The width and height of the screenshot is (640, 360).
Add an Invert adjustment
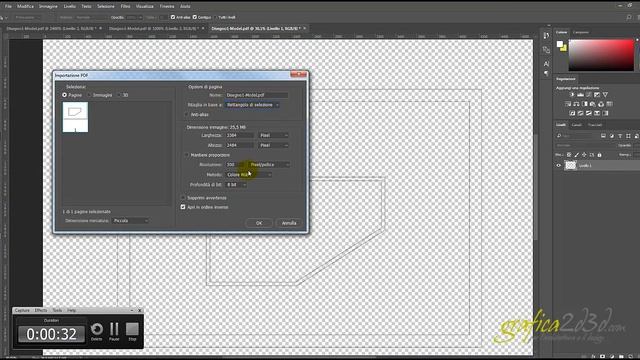tap(572, 113)
